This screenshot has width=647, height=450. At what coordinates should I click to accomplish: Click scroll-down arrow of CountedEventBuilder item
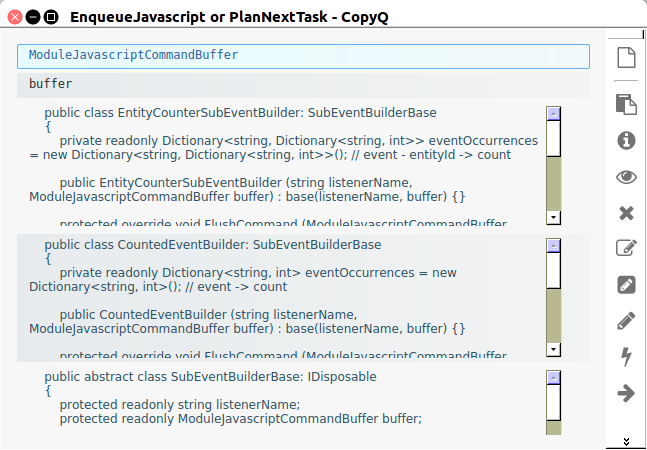(x=553, y=349)
